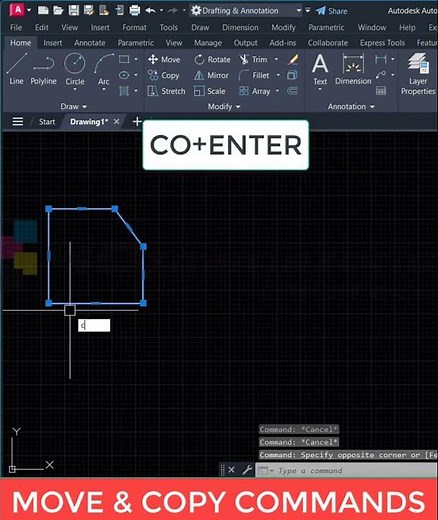The image size is (438, 520).
Task: Create a new drawing from Quick Access toolbar
Action: point(43,10)
